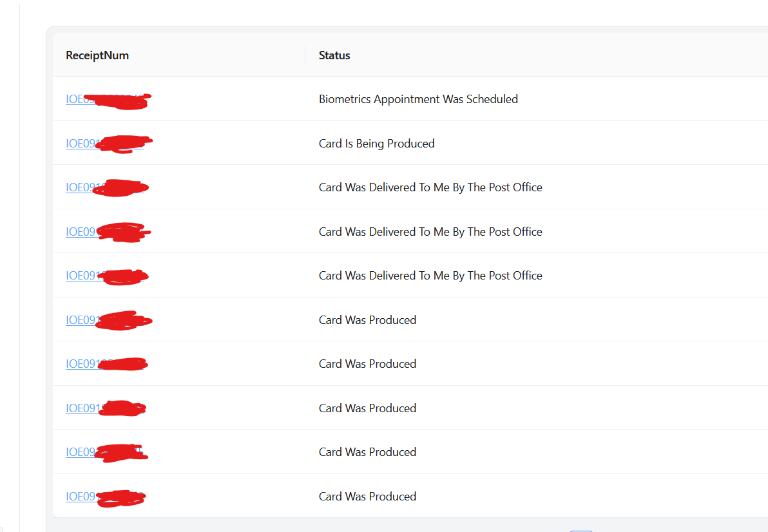Open receipt link in second Card Was Produced row

coord(105,364)
